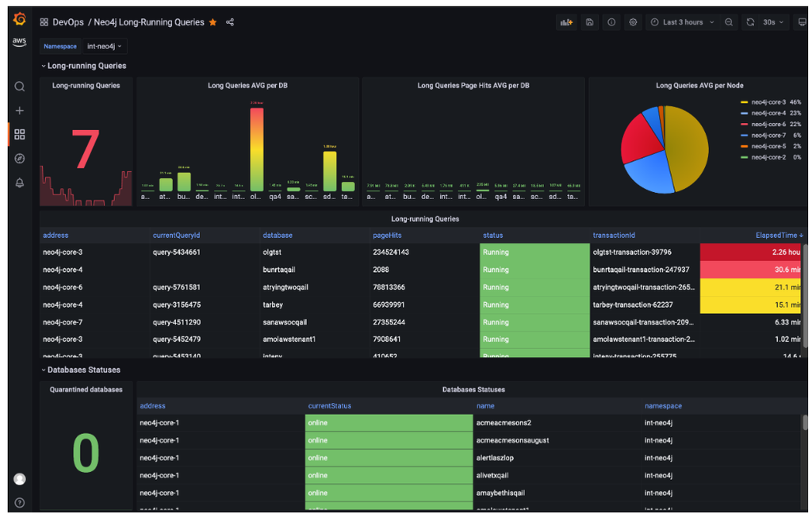The height and width of the screenshot is (514, 812).
Task: Open the Databases Statuses table panel title
Action: point(473,389)
